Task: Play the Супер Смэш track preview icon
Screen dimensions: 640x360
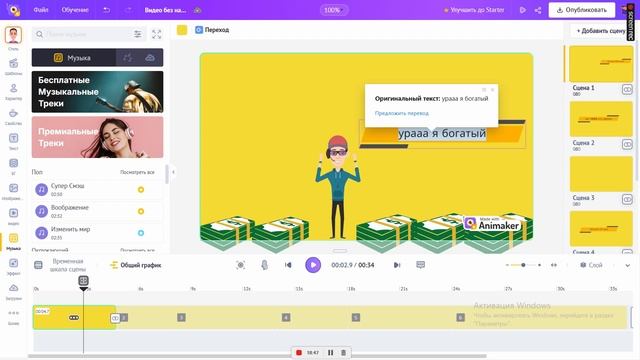Action: pyautogui.click(x=41, y=189)
